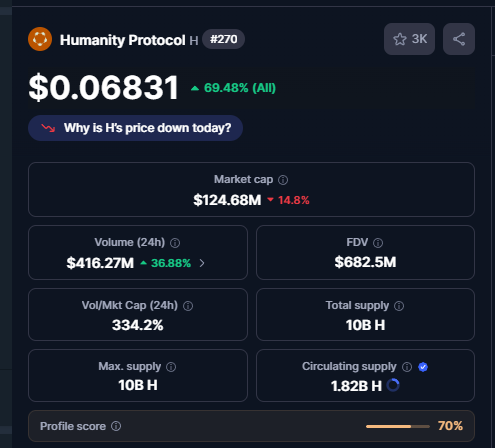Click the $416.27M volume value

[x=100, y=263]
